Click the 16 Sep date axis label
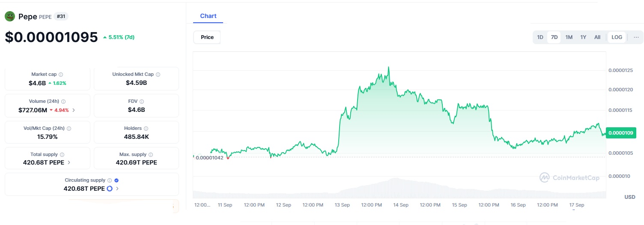644x225 pixels. [518, 205]
